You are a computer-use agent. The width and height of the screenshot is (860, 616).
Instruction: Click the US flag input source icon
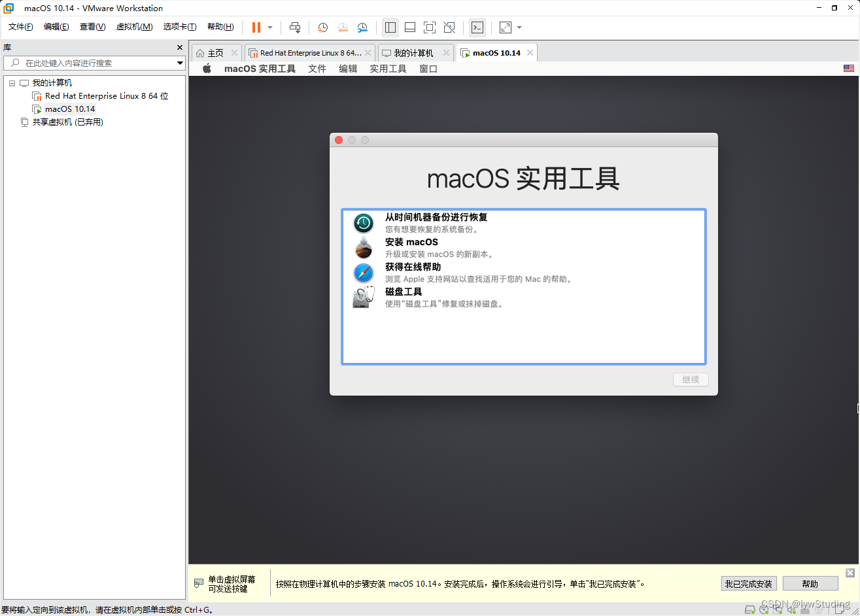[849, 69]
